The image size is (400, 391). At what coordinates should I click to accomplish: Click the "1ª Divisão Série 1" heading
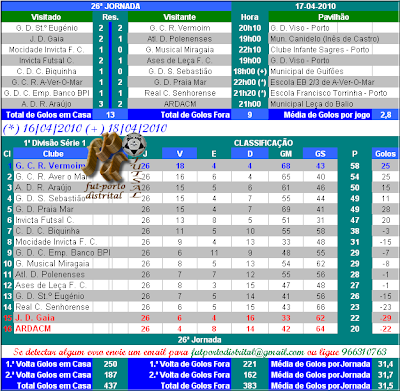point(55,143)
